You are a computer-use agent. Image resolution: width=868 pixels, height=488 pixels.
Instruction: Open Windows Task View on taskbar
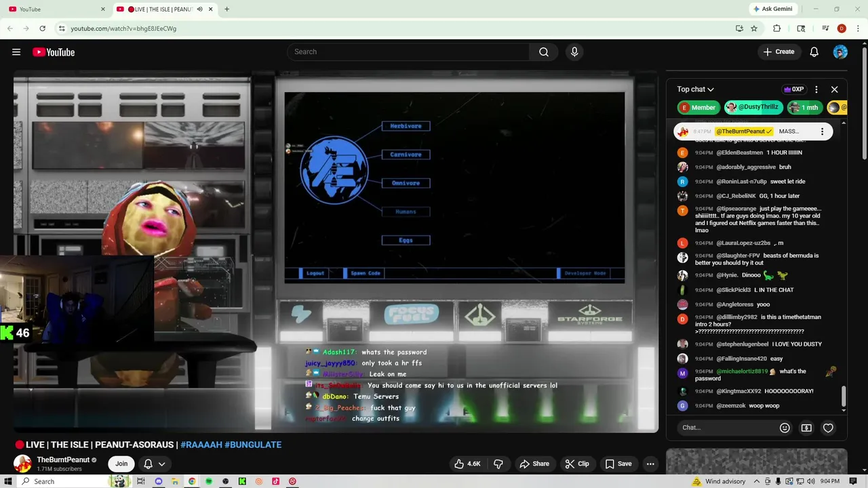(141, 481)
